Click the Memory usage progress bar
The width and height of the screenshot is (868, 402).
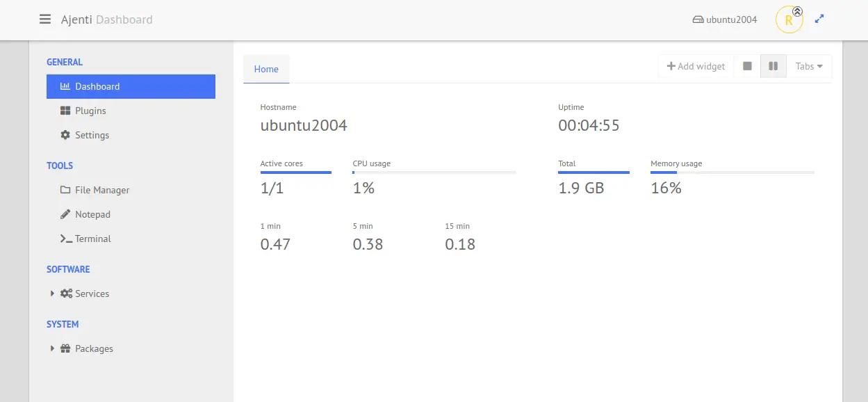click(732, 172)
